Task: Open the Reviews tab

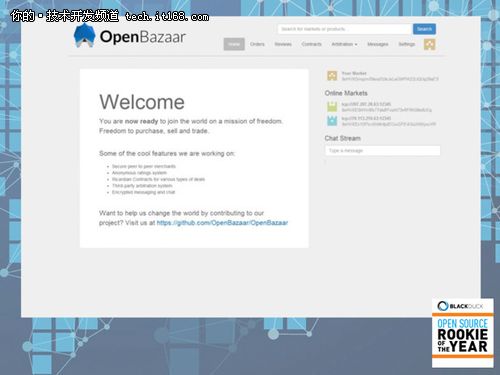Action: 283,44
